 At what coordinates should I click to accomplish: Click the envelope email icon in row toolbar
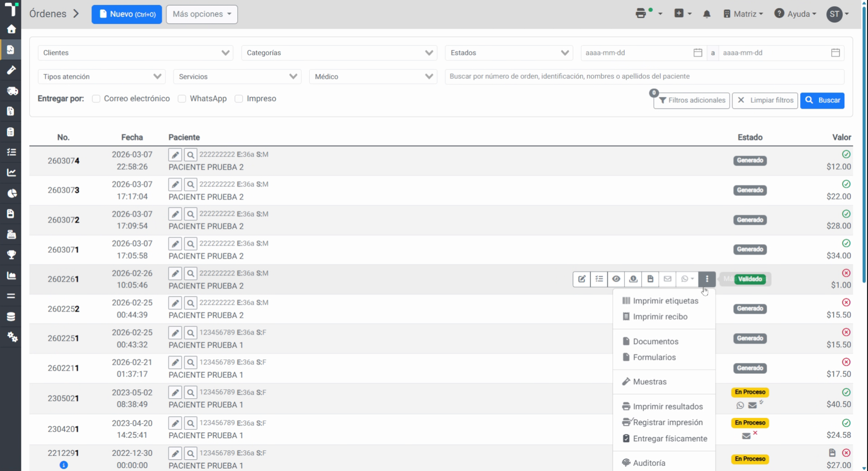pos(667,279)
